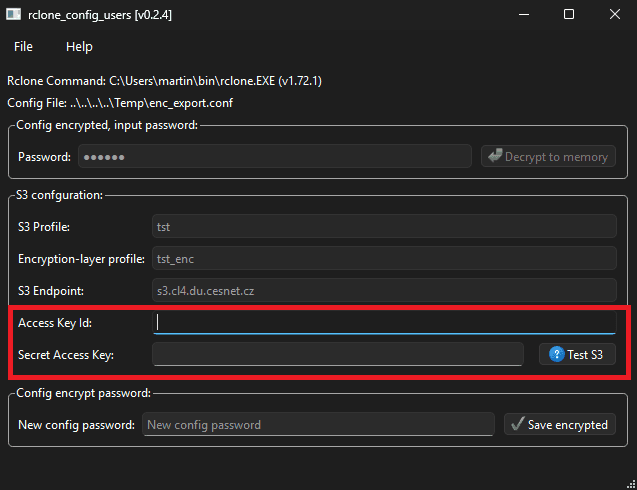The width and height of the screenshot is (637, 490).
Task: Click the rclone_config_users app icon in title bar
Action: pos(13,15)
